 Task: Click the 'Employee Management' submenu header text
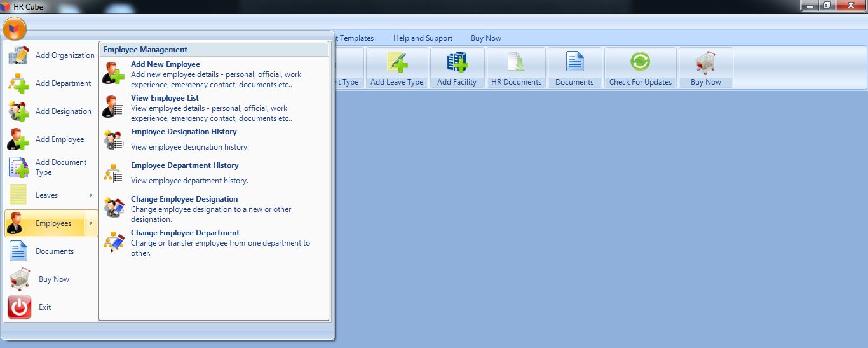(146, 50)
